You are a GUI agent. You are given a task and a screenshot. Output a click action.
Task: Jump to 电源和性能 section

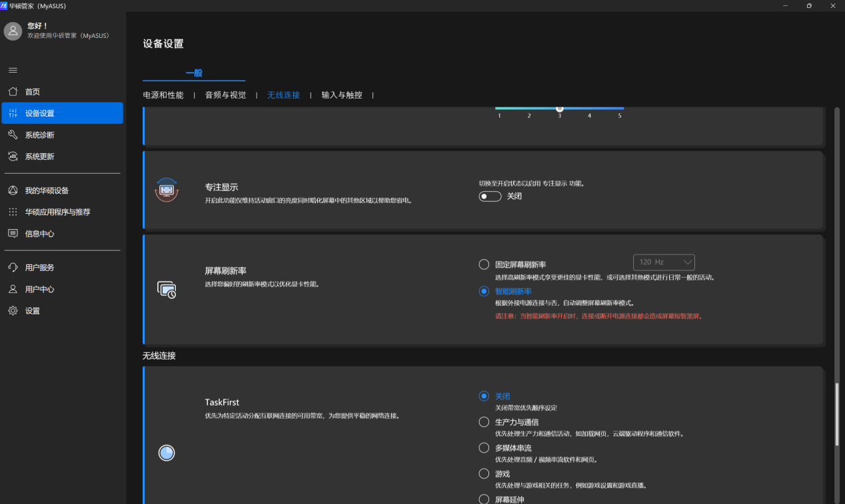point(163,95)
